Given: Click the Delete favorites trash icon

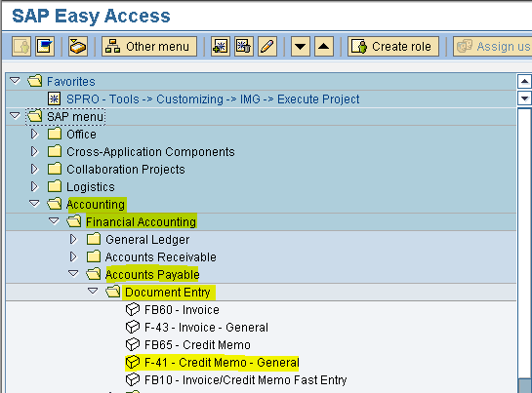Looking at the screenshot, I should [x=244, y=46].
